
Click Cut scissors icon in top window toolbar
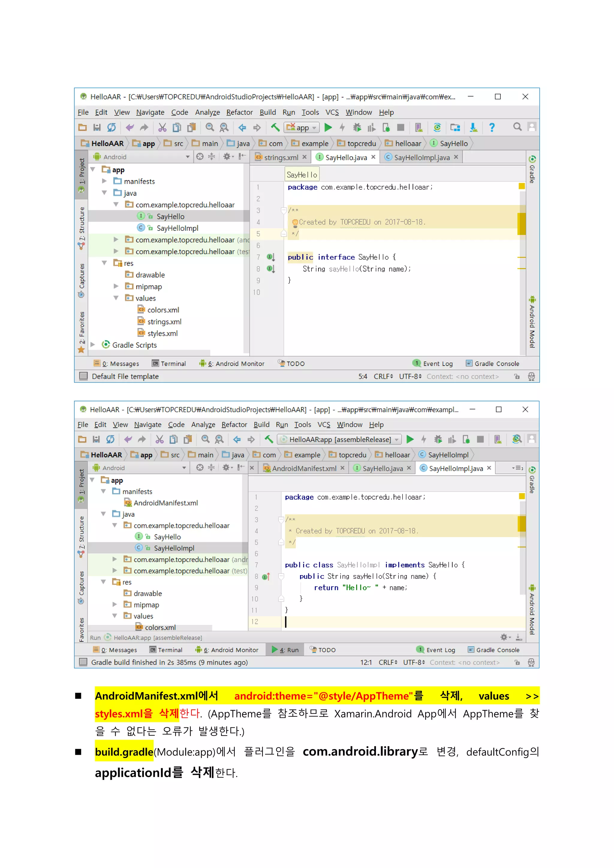click(162, 128)
